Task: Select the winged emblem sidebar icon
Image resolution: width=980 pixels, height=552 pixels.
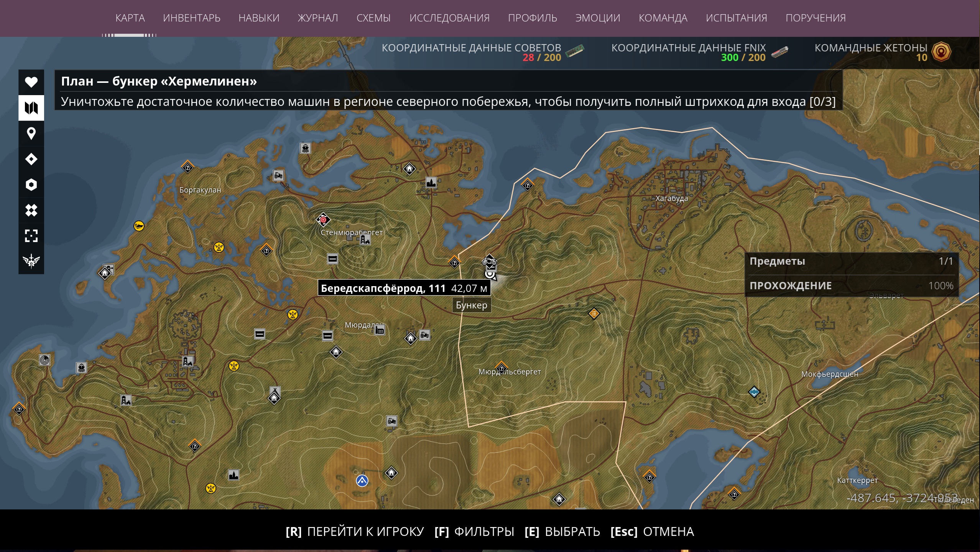Action: (31, 261)
